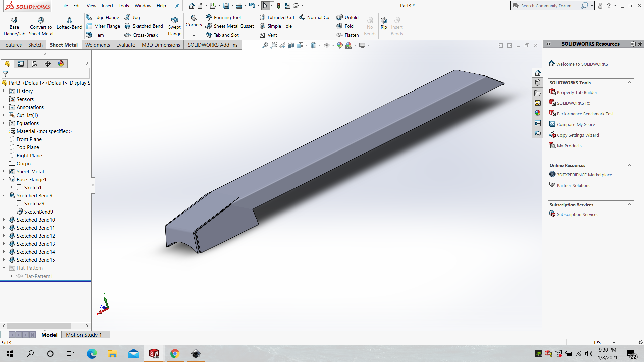644x362 pixels.
Task: Choose the Lofted-Bend tool
Action: tap(69, 23)
